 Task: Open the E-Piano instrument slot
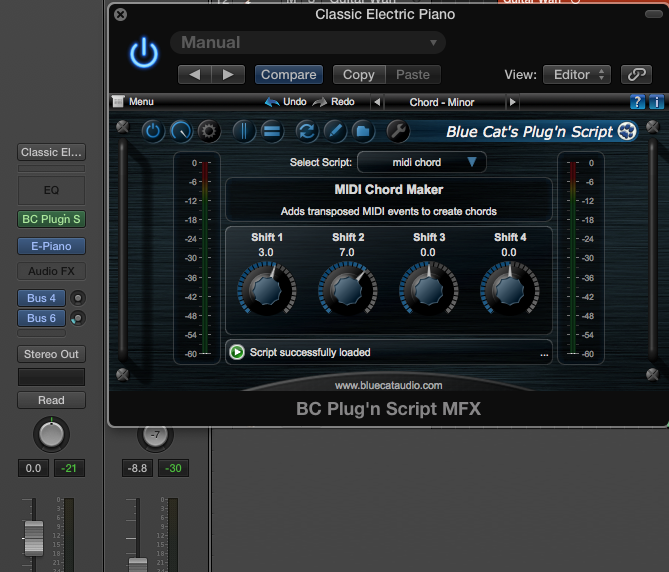coord(51,246)
